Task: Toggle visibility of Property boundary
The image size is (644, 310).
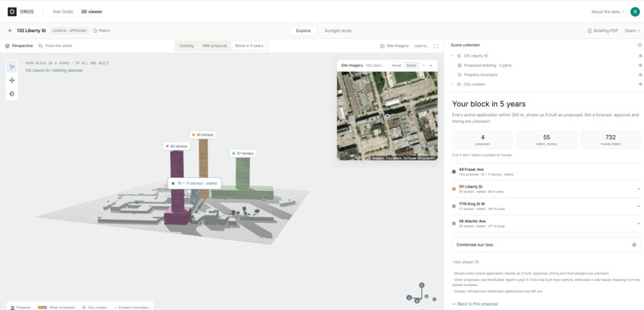Action: 640,75
